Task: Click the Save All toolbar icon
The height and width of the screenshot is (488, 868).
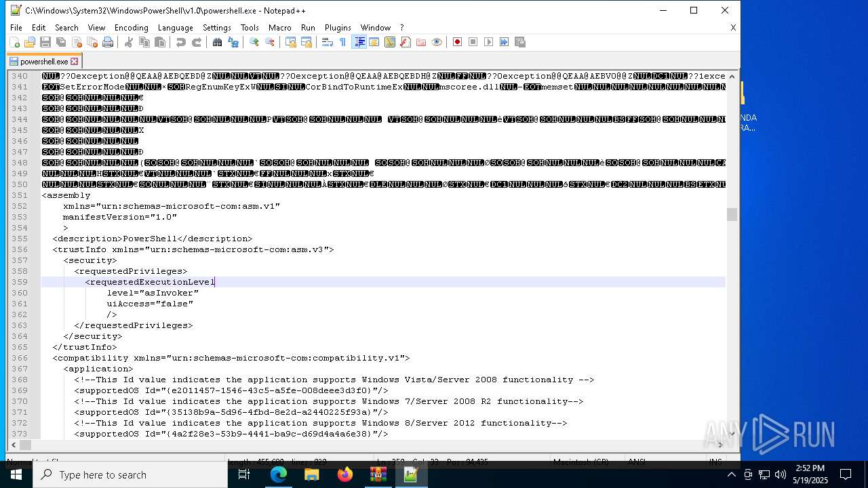Action: pos(61,42)
